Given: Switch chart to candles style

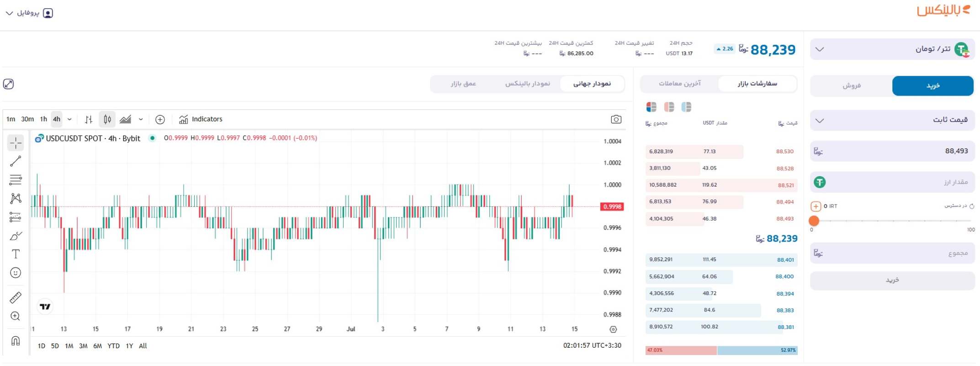Looking at the screenshot, I should point(107,119).
